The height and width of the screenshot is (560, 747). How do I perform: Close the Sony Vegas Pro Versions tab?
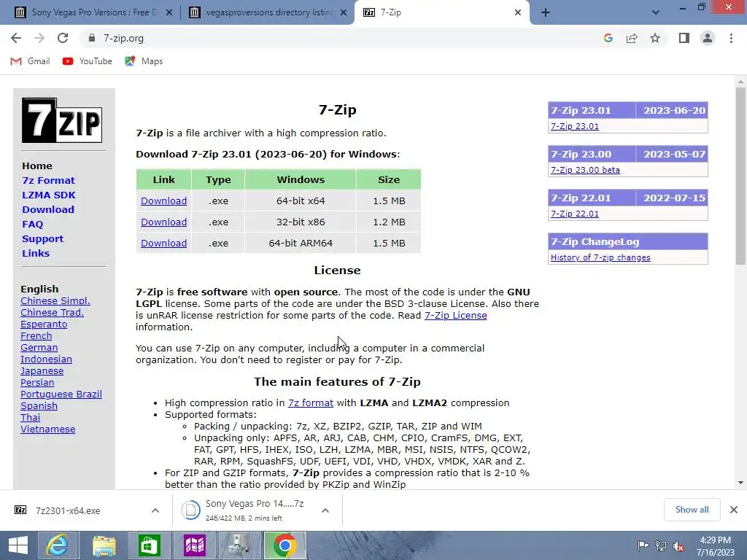169,12
